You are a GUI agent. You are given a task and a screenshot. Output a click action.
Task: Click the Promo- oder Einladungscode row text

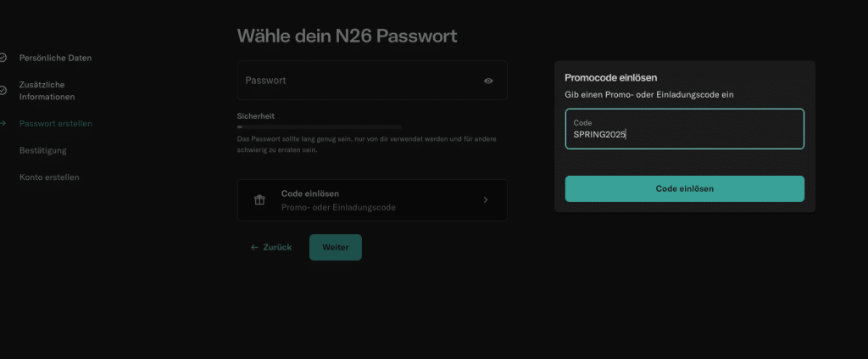(x=338, y=207)
